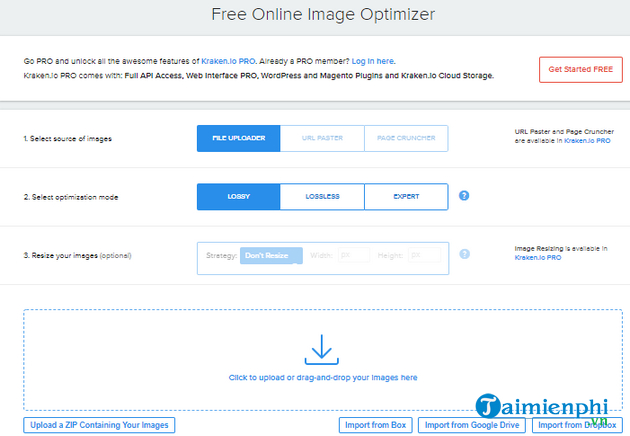Open the Kraken.io PRO link in banner
Screen dimensions: 630x436
pyautogui.click(x=228, y=61)
